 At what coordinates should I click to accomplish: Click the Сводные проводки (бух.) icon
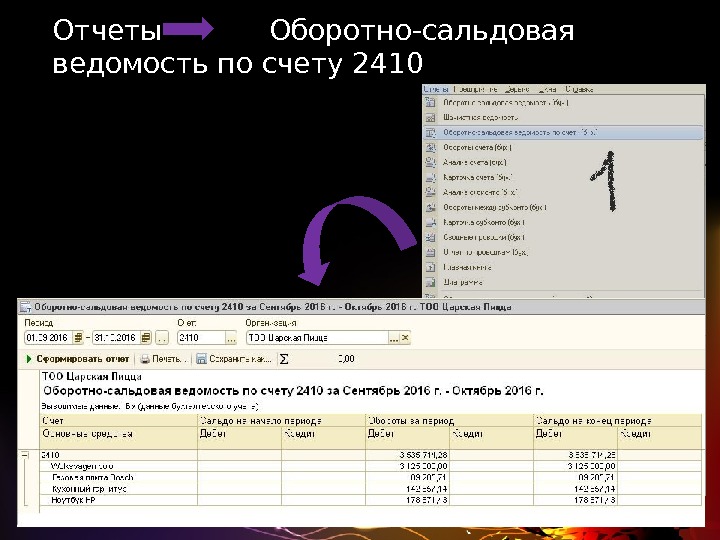tap(430, 237)
